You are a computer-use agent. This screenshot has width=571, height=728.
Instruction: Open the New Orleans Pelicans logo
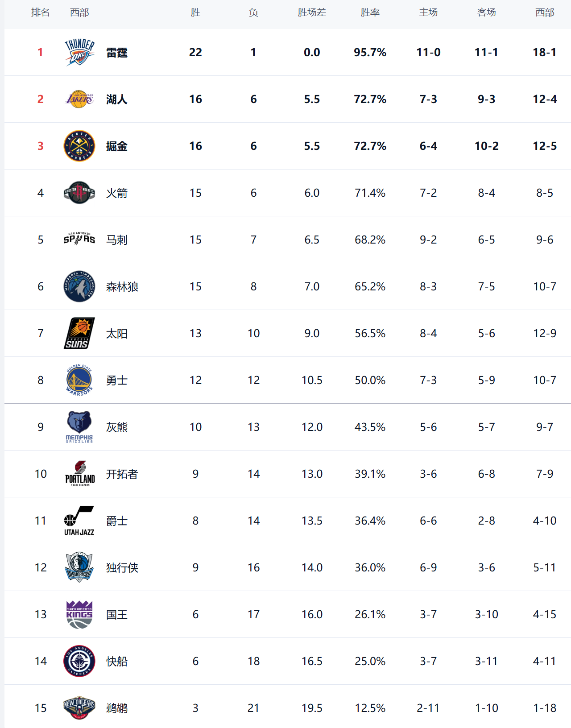(79, 708)
